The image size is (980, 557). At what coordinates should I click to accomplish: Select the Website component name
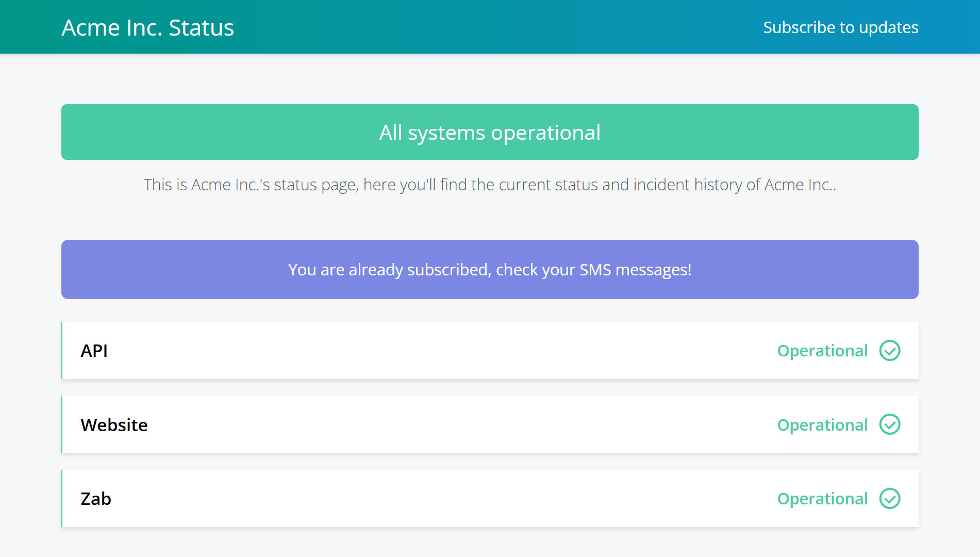(x=114, y=424)
